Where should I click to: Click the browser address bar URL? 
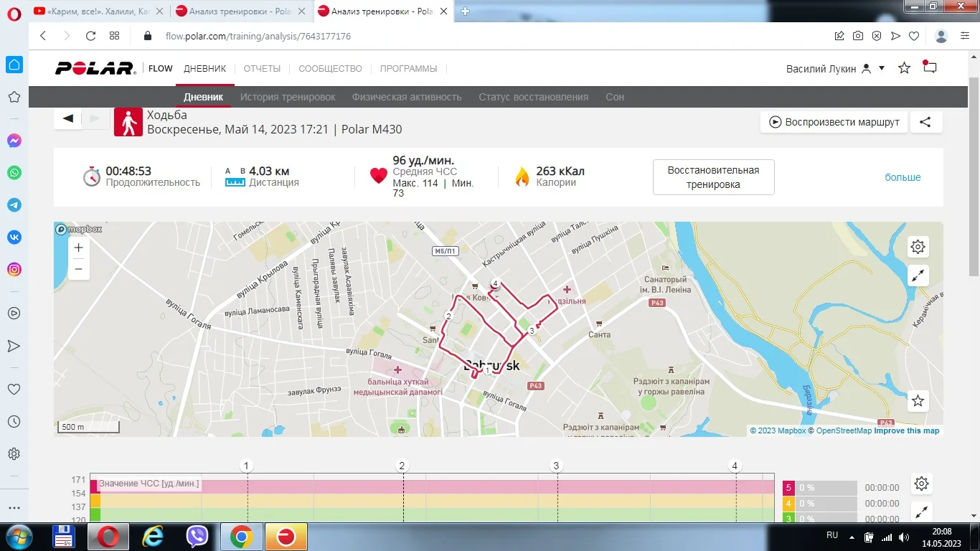click(258, 36)
